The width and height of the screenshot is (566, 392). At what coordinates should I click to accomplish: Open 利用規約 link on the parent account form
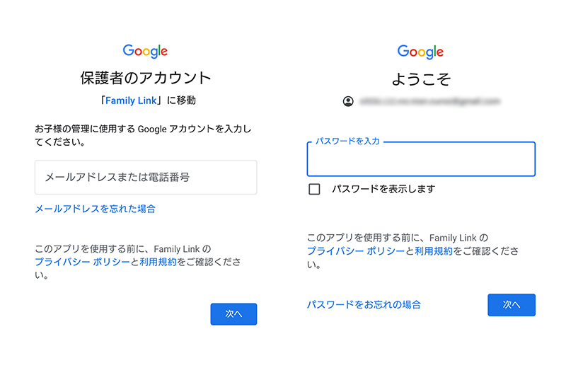coord(158,262)
